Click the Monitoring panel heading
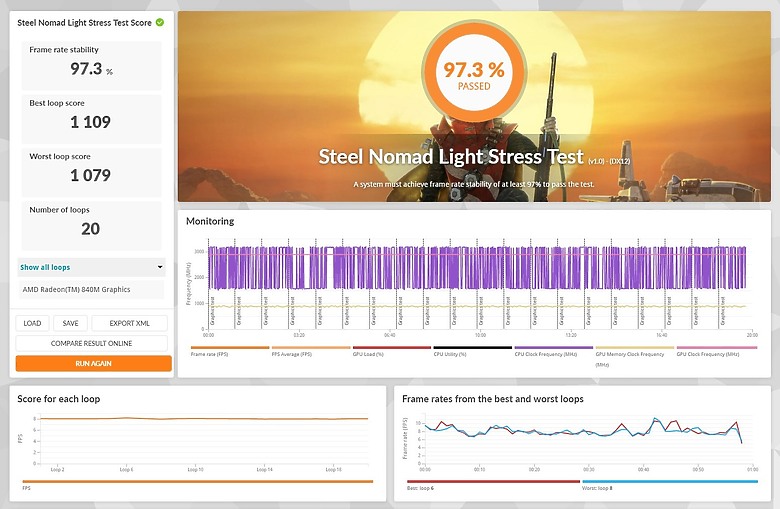Viewport: 780px width, 509px height. (x=210, y=221)
